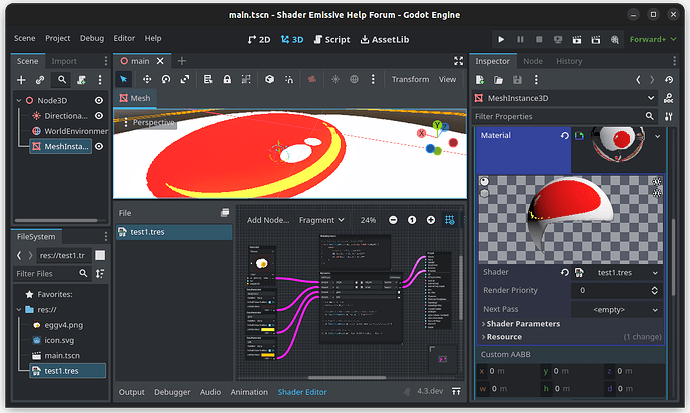Viewport: 690px width, 413px height.
Task: Run a specific scene icon
Action: [596, 40]
